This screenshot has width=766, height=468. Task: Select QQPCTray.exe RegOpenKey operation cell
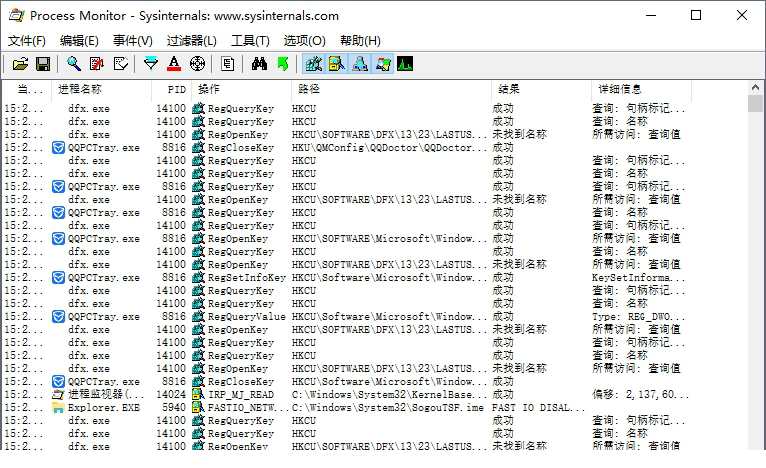(x=238, y=238)
